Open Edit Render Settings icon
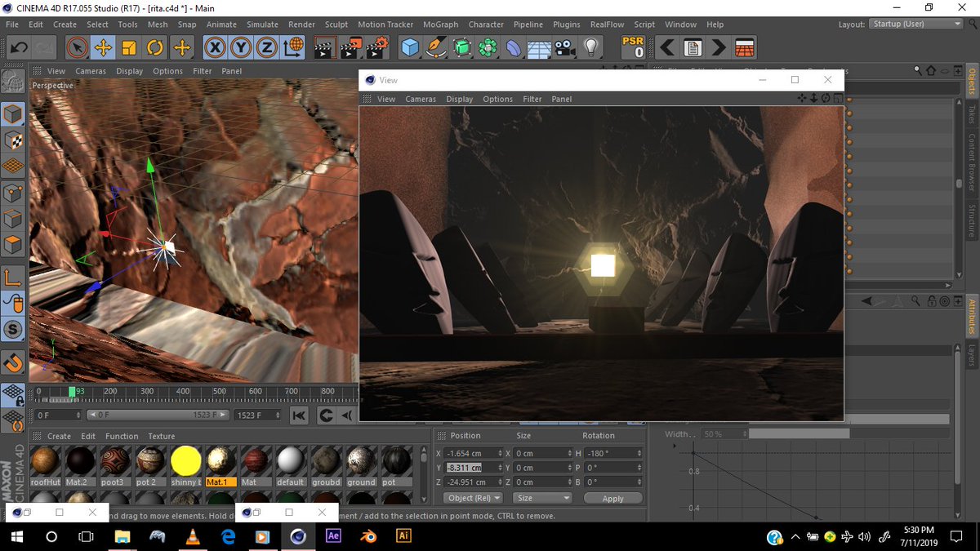Image resolution: width=980 pixels, height=551 pixels. [377, 47]
